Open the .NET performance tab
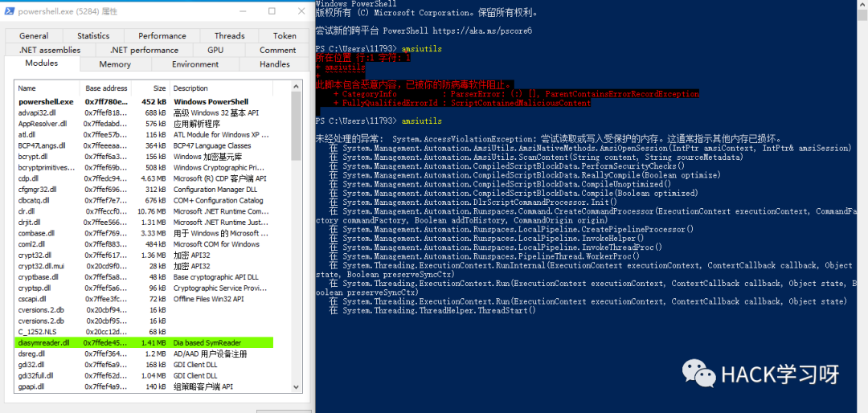The height and width of the screenshot is (413, 868). click(144, 50)
